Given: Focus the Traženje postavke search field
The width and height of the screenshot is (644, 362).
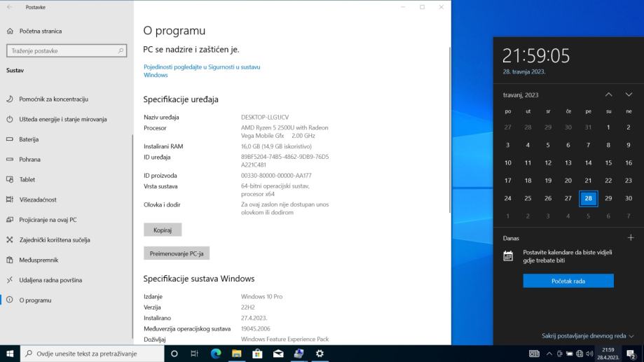Looking at the screenshot, I should pyautogui.click(x=67, y=51).
